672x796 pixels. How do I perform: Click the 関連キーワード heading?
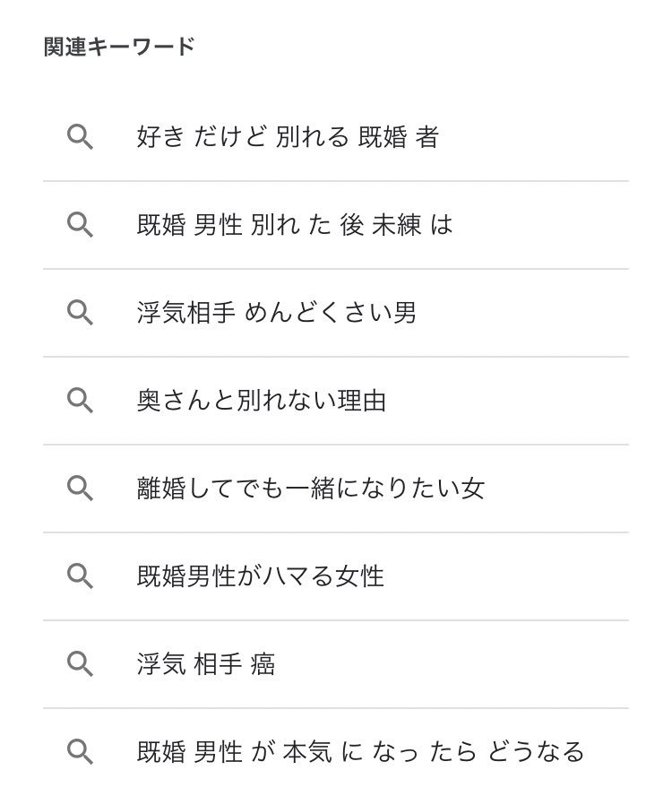tap(119, 47)
